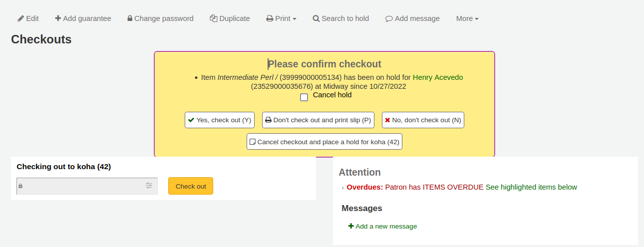
Task: Open the Print dropdown menu
Action: (x=281, y=18)
